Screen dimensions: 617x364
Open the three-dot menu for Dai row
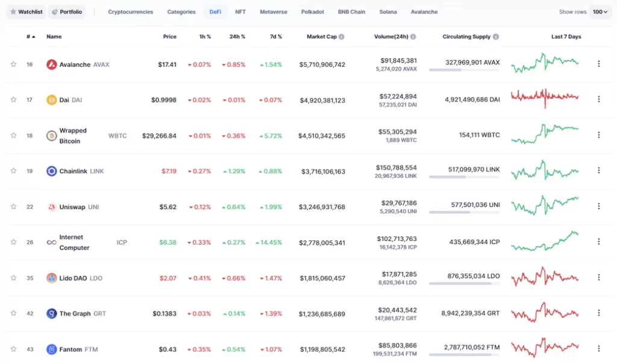[x=598, y=99]
